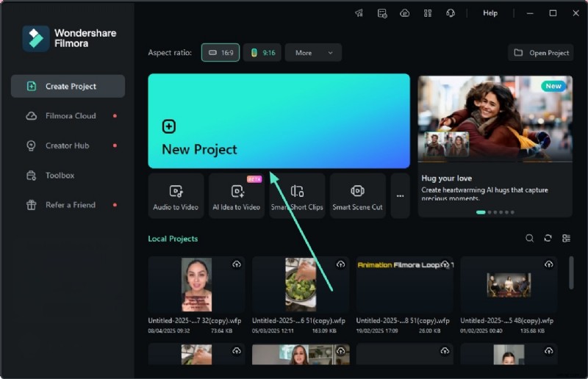Click the 73.64 KB file size
This screenshot has height=379, width=588.
coord(222,331)
